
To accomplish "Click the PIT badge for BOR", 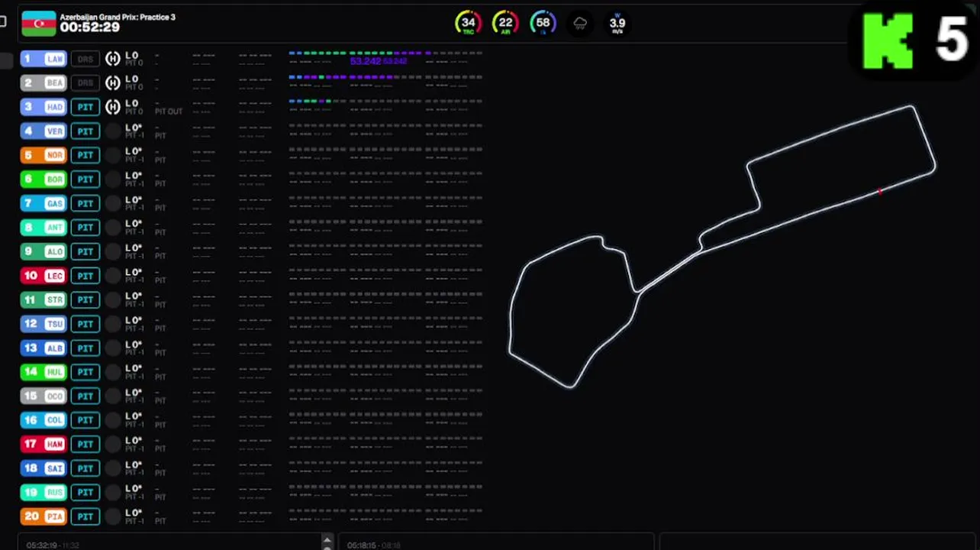I will point(85,180).
